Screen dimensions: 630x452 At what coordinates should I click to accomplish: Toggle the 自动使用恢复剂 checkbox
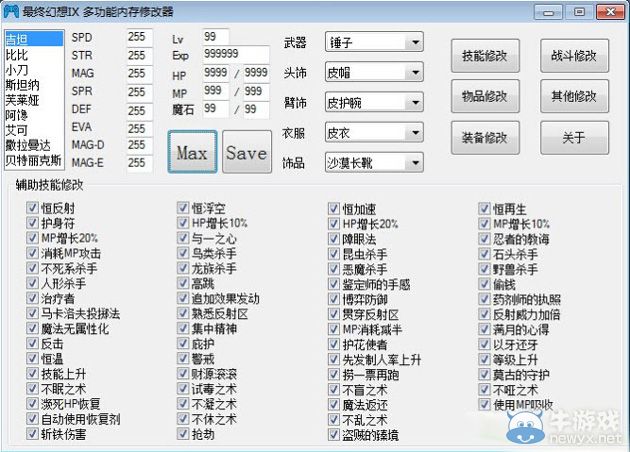pyautogui.click(x=32, y=419)
